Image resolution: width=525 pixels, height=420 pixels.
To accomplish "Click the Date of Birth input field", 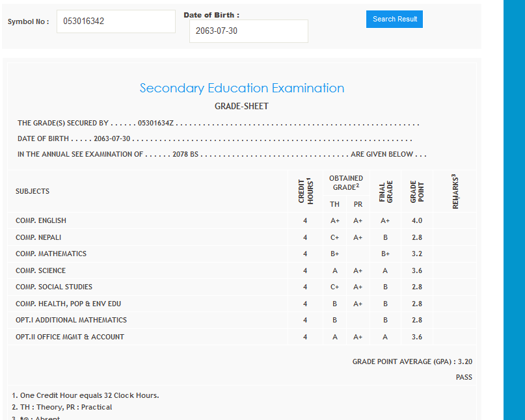I will click(249, 31).
